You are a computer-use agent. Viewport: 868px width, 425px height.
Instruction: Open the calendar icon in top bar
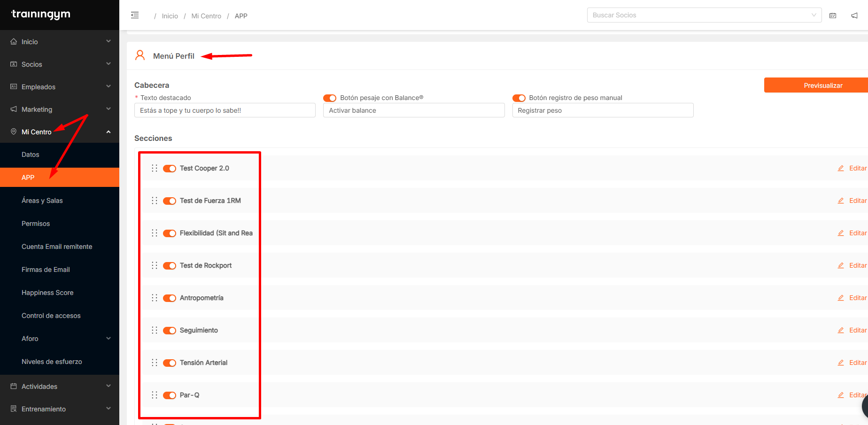pos(833,15)
